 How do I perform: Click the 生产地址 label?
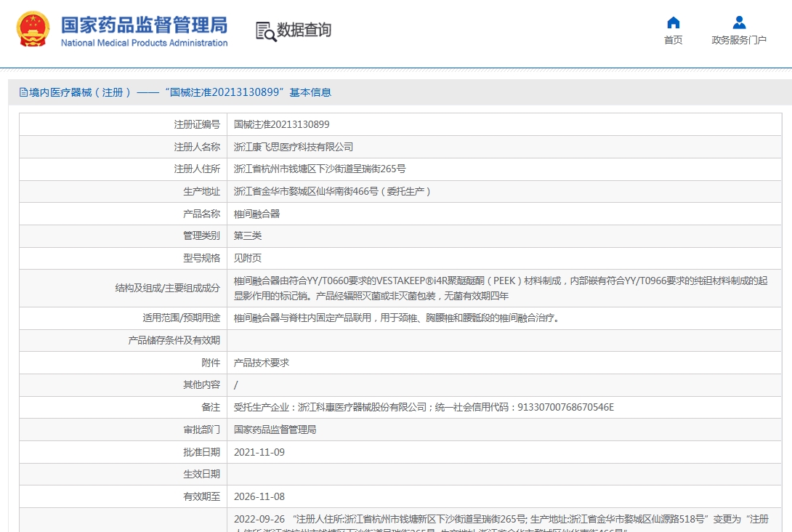pyautogui.click(x=201, y=191)
